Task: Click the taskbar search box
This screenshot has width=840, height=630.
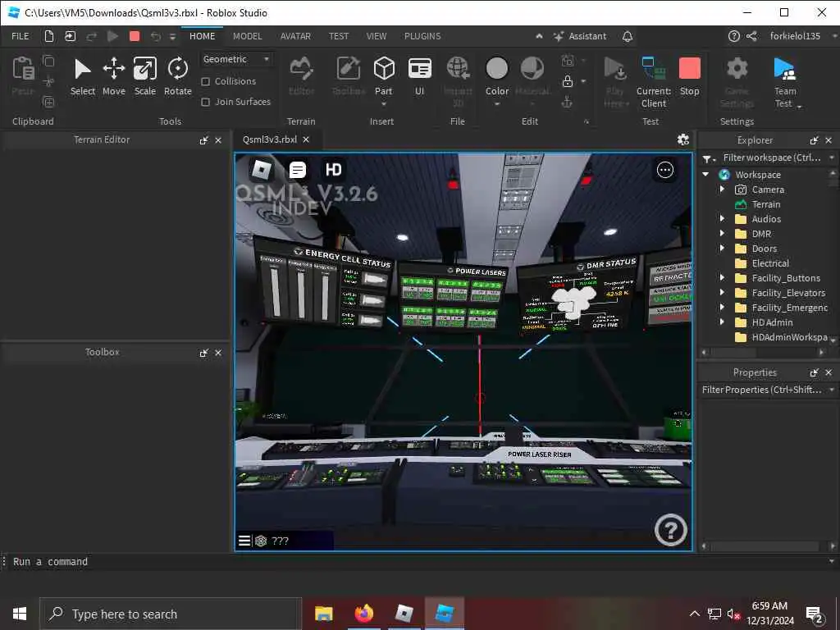Action: click(171, 614)
